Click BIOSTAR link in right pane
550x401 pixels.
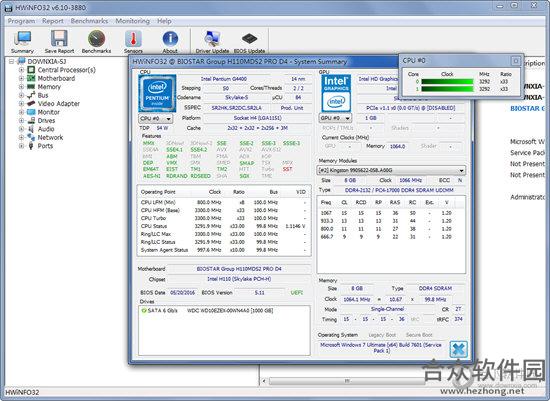[x=527, y=108]
